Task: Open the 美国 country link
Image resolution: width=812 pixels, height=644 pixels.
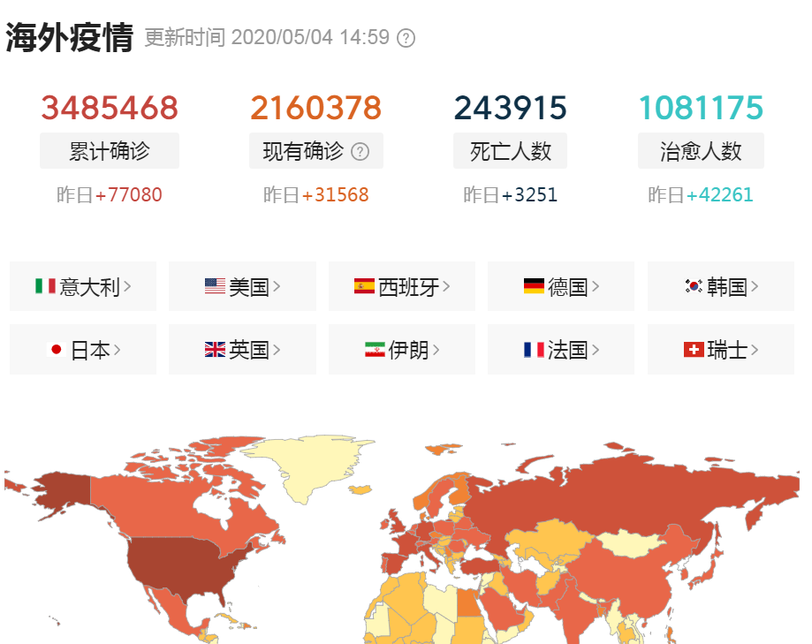Action: tap(242, 286)
